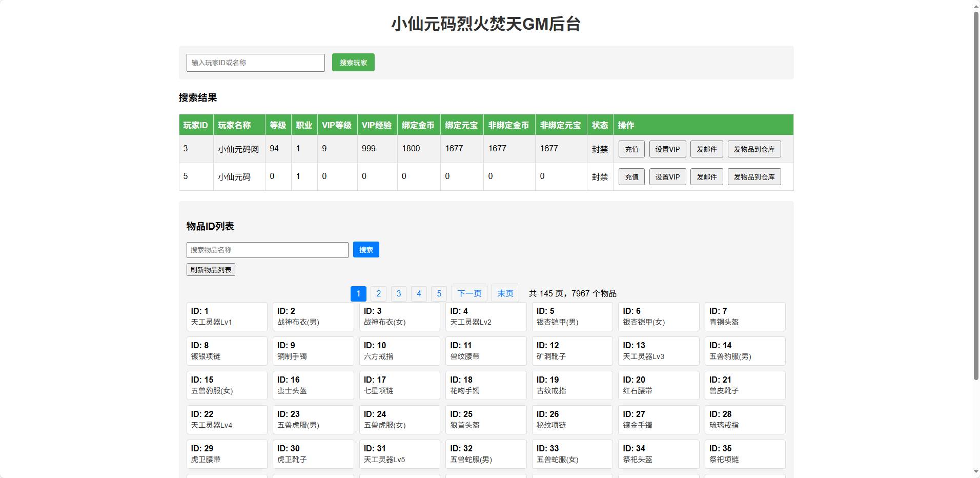Select item card ID: 3 战神布衣(女)

(400, 316)
